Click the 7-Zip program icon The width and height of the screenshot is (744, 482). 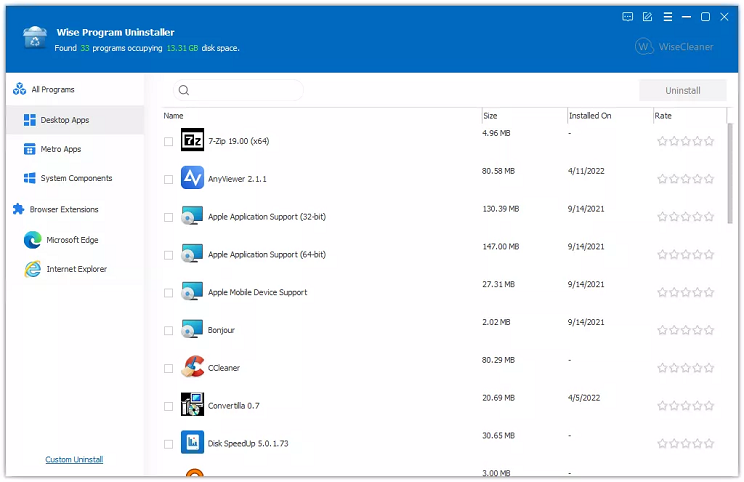[x=192, y=140]
